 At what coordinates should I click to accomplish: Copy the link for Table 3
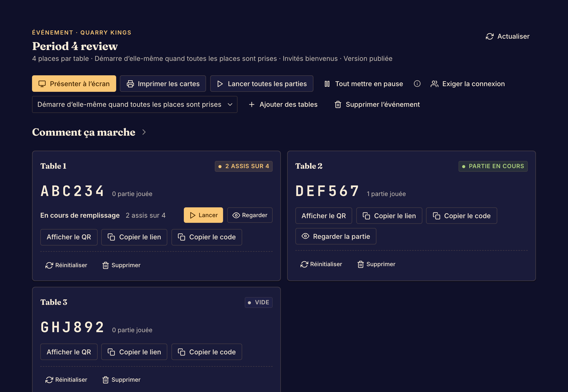pyautogui.click(x=134, y=352)
